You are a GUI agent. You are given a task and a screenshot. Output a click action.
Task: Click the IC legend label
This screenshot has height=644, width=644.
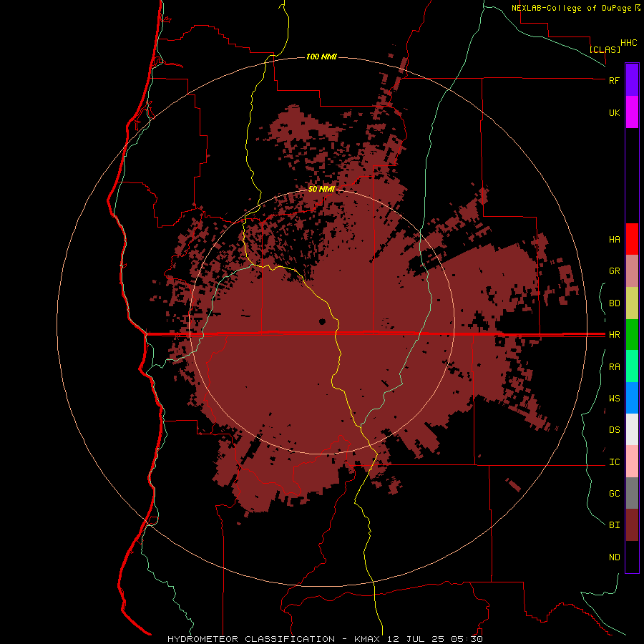click(614, 462)
